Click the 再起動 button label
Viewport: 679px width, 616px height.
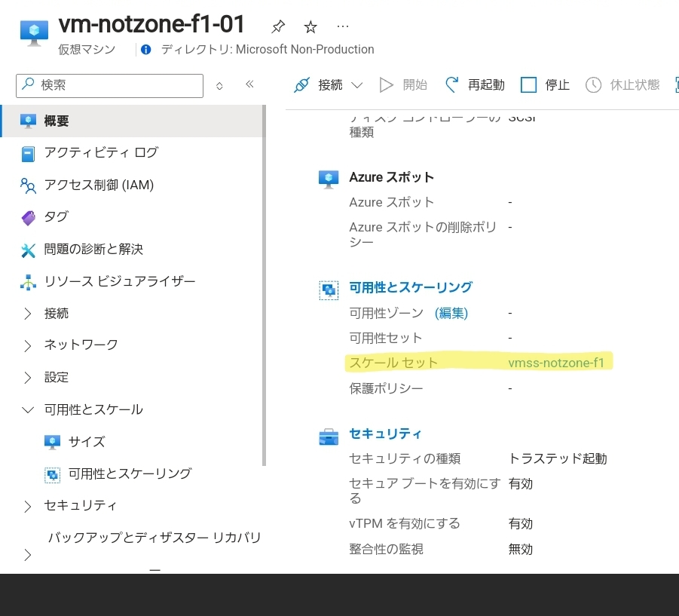point(486,85)
